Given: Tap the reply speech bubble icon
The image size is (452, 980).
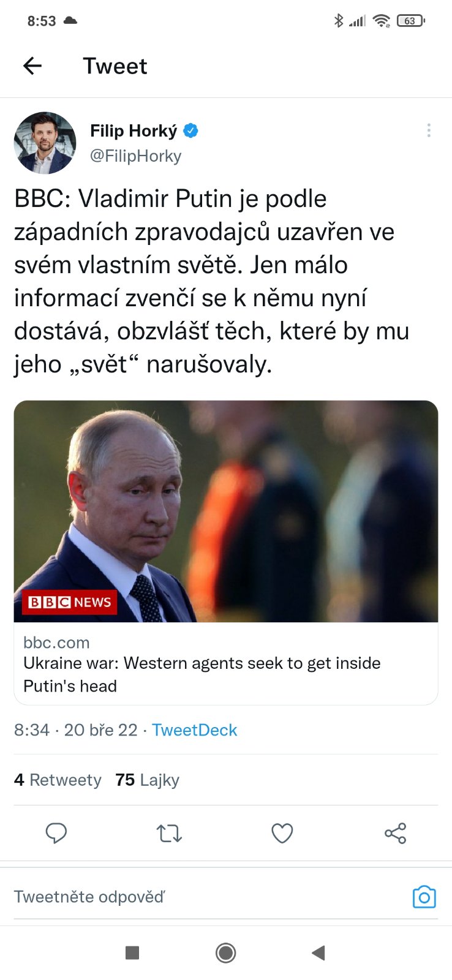Looking at the screenshot, I should pyautogui.click(x=56, y=833).
